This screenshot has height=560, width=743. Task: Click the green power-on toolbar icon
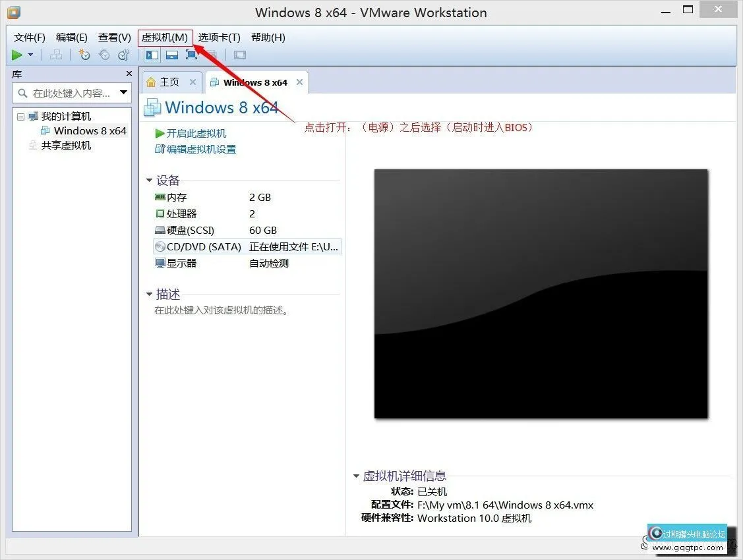point(17,55)
